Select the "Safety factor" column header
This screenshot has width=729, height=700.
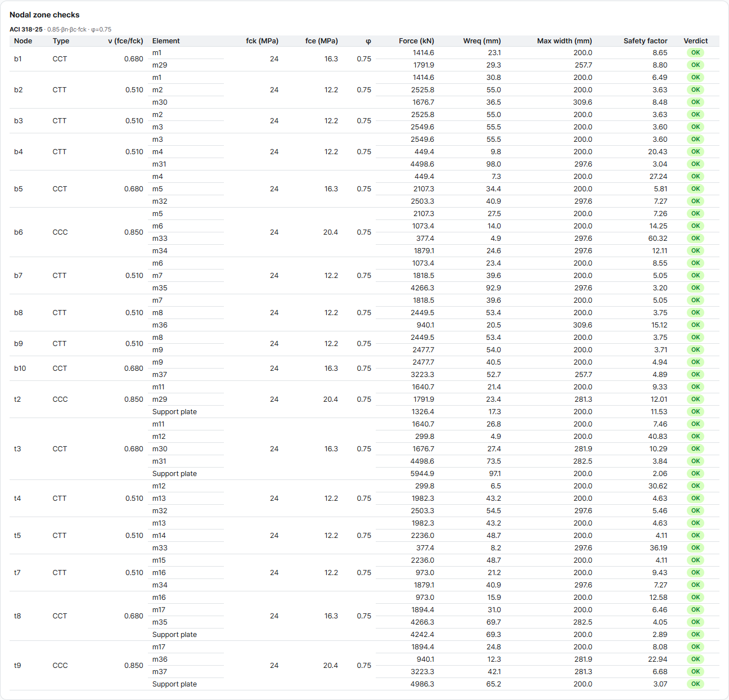pos(645,41)
